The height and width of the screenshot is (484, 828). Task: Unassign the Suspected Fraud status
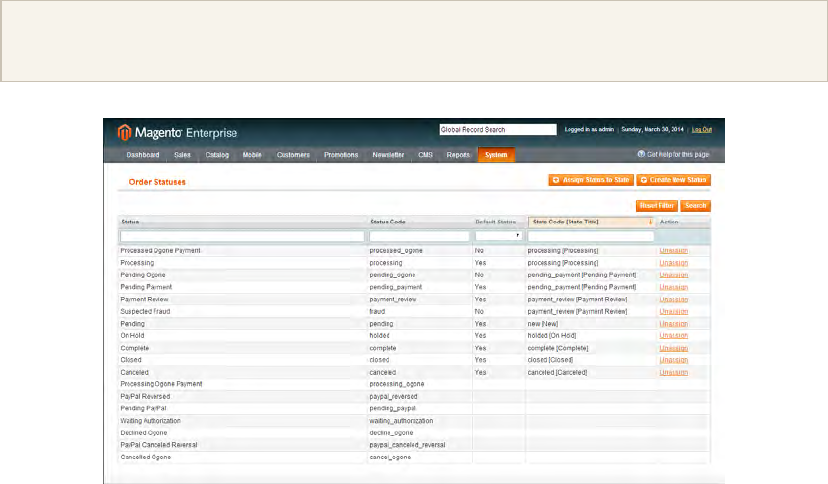coord(674,311)
